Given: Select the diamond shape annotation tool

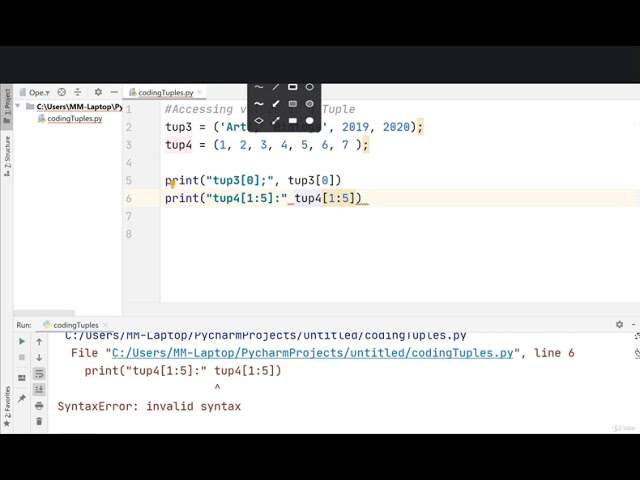Looking at the screenshot, I should tap(259, 121).
